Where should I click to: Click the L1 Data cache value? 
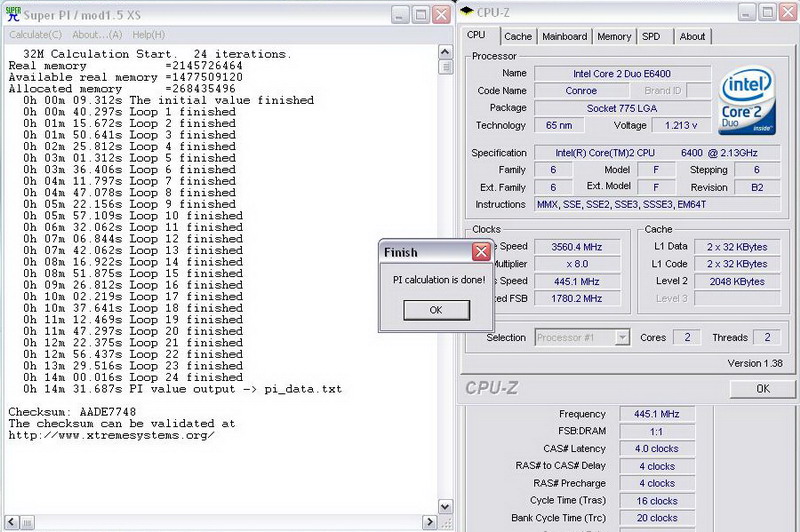[737, 247]
